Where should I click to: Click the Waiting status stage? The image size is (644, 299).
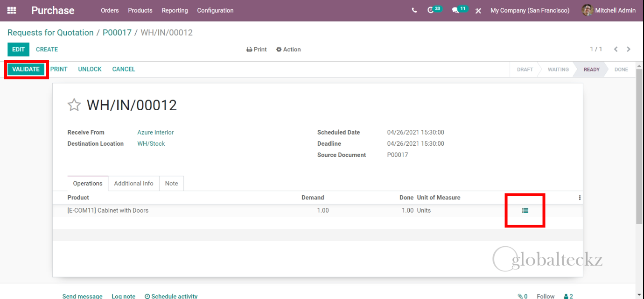coord(558,69)
